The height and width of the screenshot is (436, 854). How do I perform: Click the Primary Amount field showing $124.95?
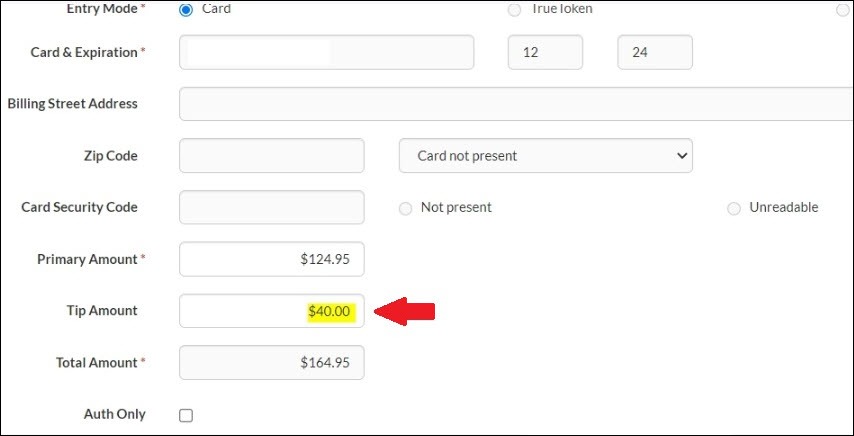(x=271, y=259)
